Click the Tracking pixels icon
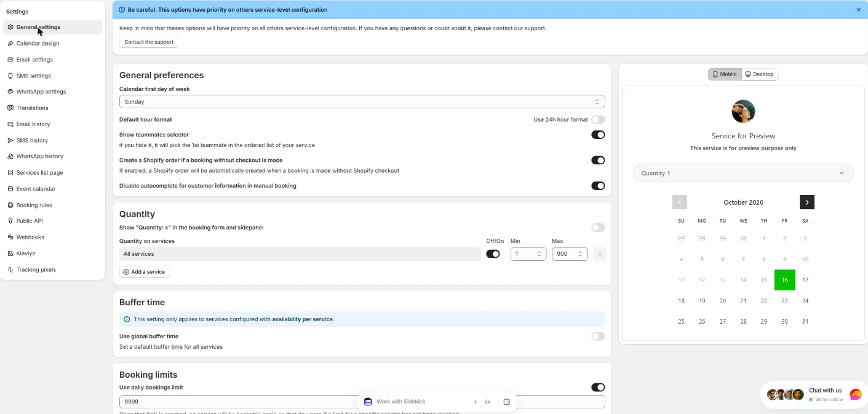Screen dimensions: 868x414 click(x=10, y=269)
